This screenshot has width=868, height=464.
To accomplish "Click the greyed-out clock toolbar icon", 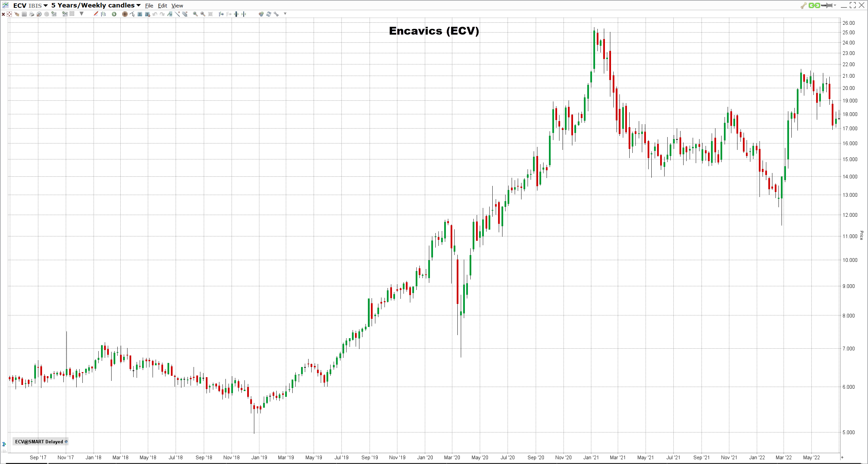I will point(46,14).
